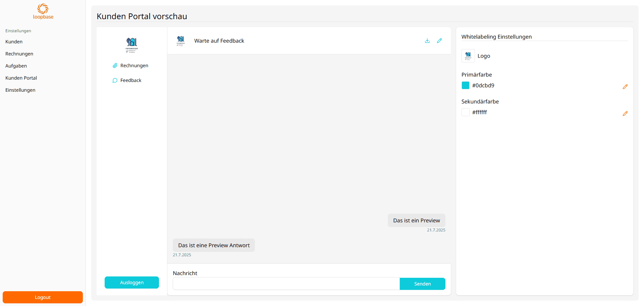This screenshot has width=644, height=306.
Task: Open Rechnungen in the main sidebar
Action: [19, 54]
